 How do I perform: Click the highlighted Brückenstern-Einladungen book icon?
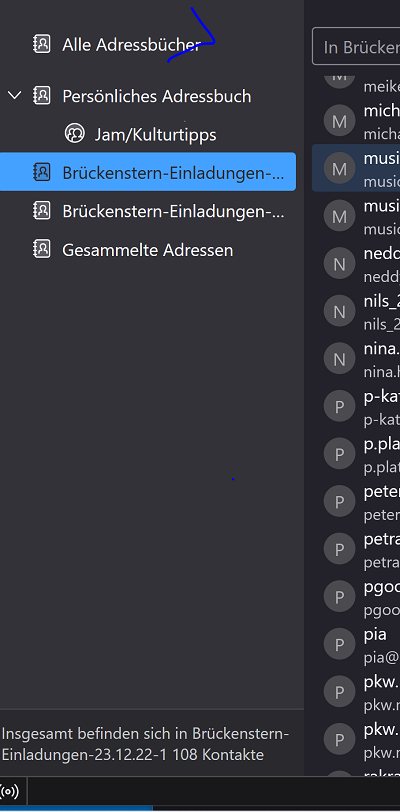coord(41,172)
